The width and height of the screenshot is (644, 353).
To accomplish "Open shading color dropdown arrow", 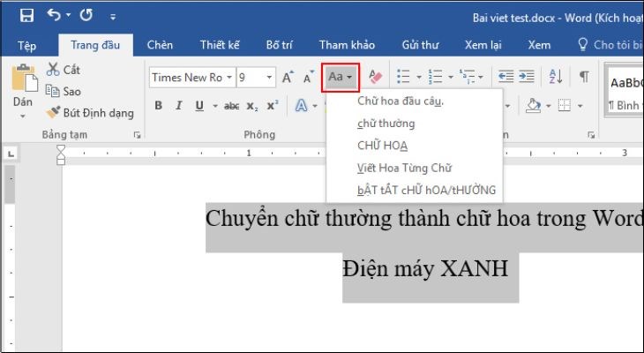I will tap(549, 107).
